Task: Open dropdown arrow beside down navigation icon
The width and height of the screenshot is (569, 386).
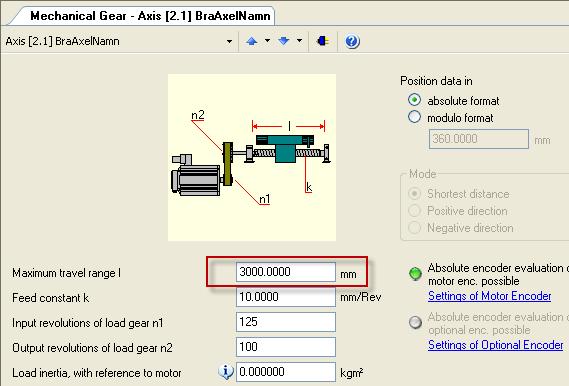Action: pos(299,41)
